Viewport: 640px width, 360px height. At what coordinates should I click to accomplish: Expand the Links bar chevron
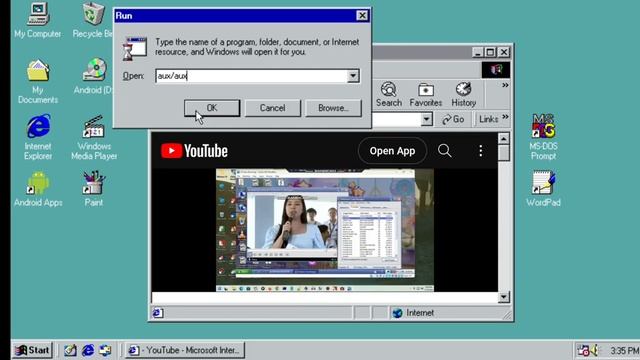[505, 117]
